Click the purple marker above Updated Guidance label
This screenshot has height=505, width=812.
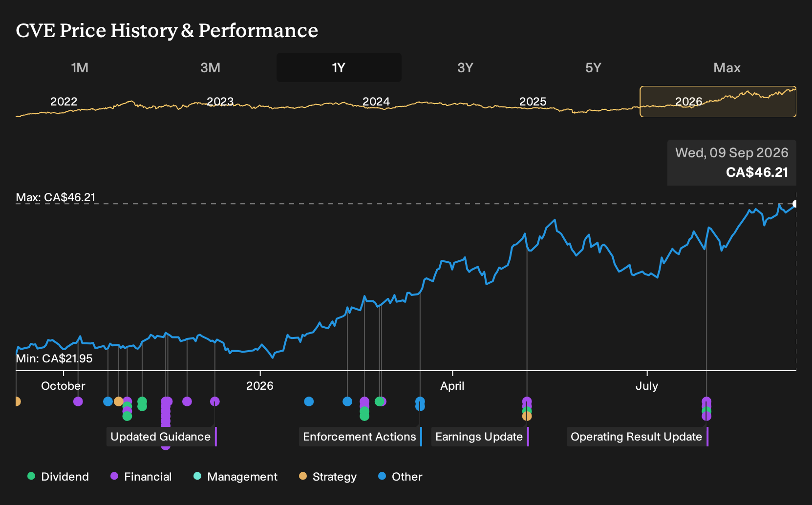pyautogui.click(x=215, y=401)
